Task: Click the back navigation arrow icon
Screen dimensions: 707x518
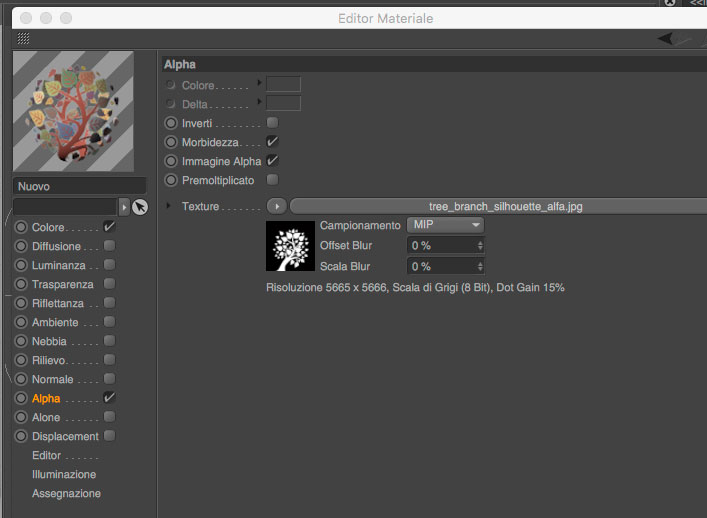Action: pos(665,39)
